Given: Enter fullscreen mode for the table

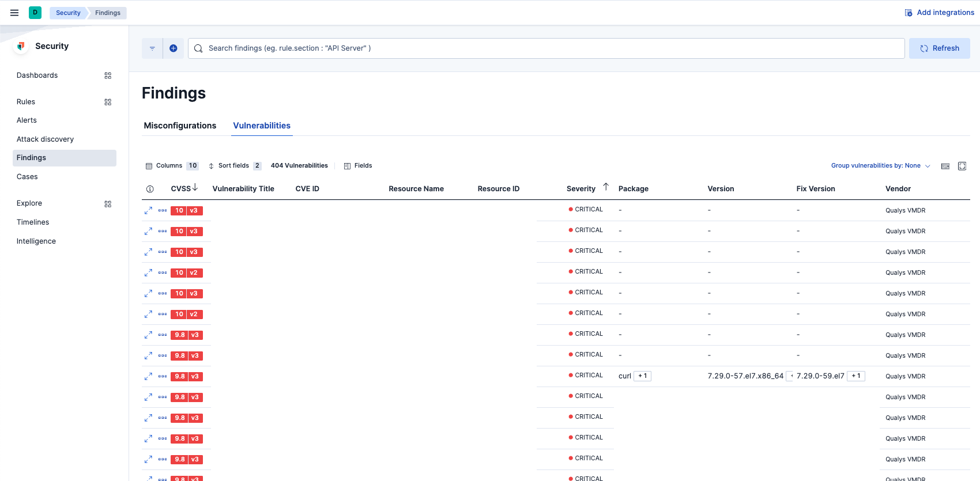Looking at the screenshot, I should point(962,166).
